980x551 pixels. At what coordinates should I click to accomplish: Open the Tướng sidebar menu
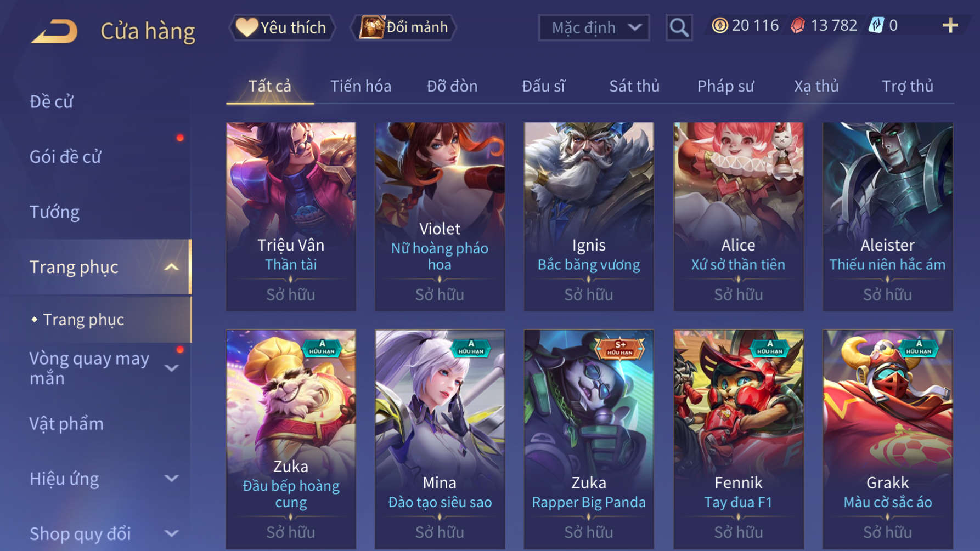click(x=54, y=212)
